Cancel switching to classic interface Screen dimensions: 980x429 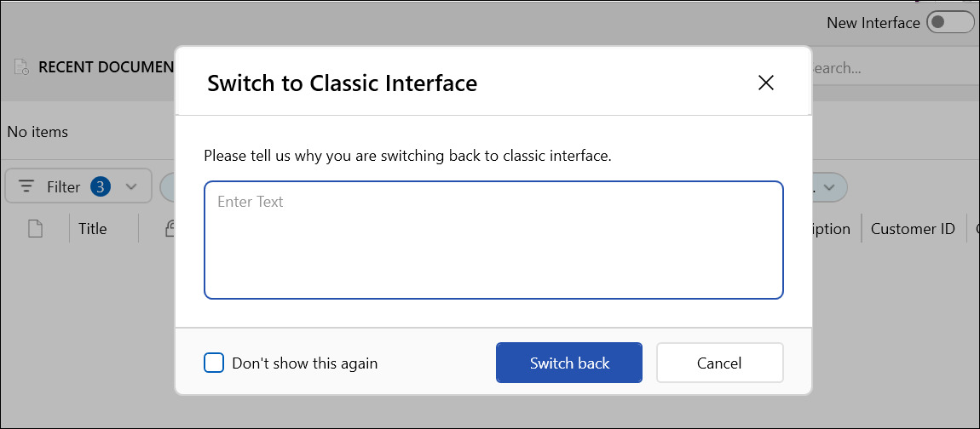tap(719, 363)
